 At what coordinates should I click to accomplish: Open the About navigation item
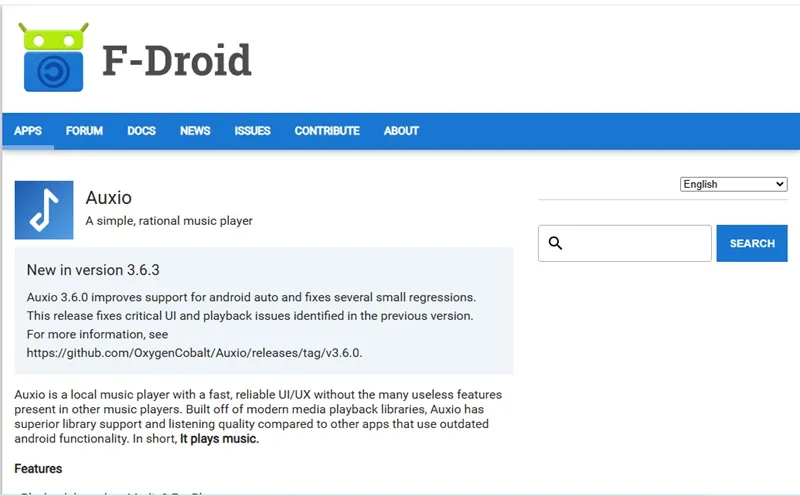coord(402,131)
